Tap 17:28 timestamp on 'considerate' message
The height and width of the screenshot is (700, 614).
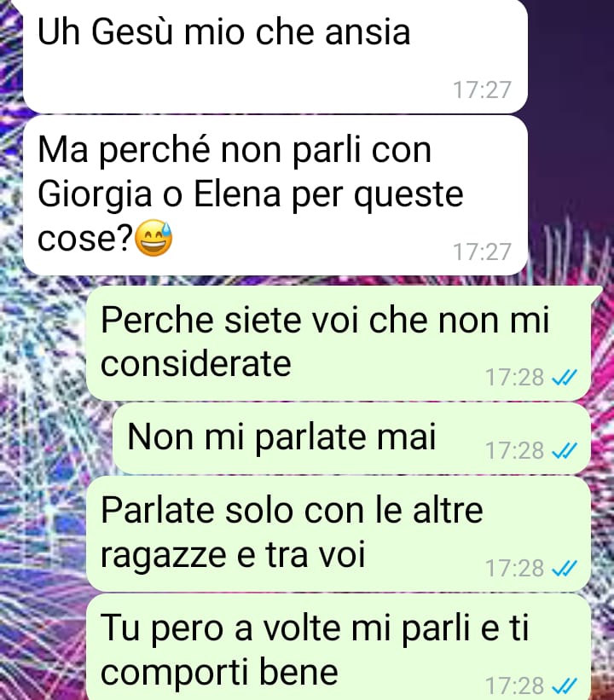pos(514,378)
